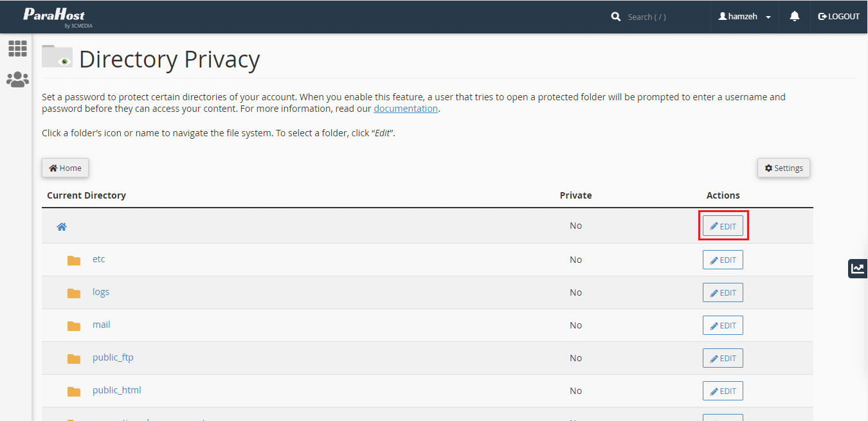The image size is (868, 421).
Task: Navigate into the mail folder name
Action: 101,325
